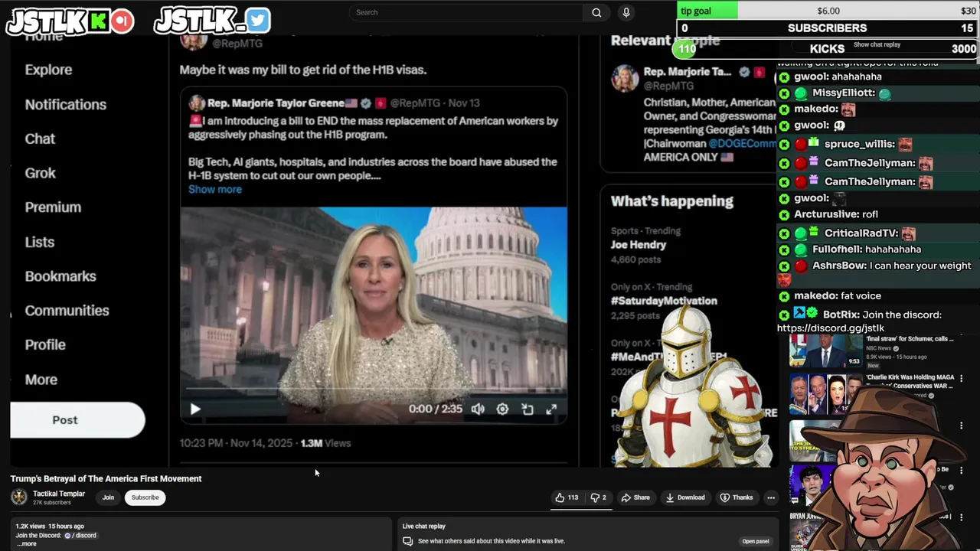The width and height of the screenshot is (980, 551).
Task: Click the JSTLK Twitter bird logo icon
Action: (258, 20)
